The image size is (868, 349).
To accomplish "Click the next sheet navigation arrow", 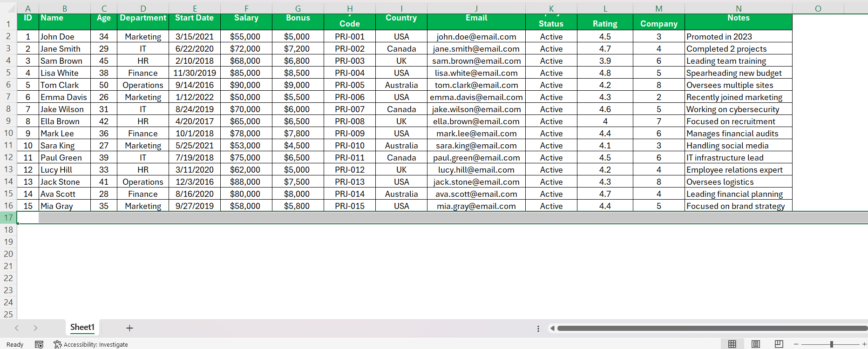I will click(x=35, y=328).
